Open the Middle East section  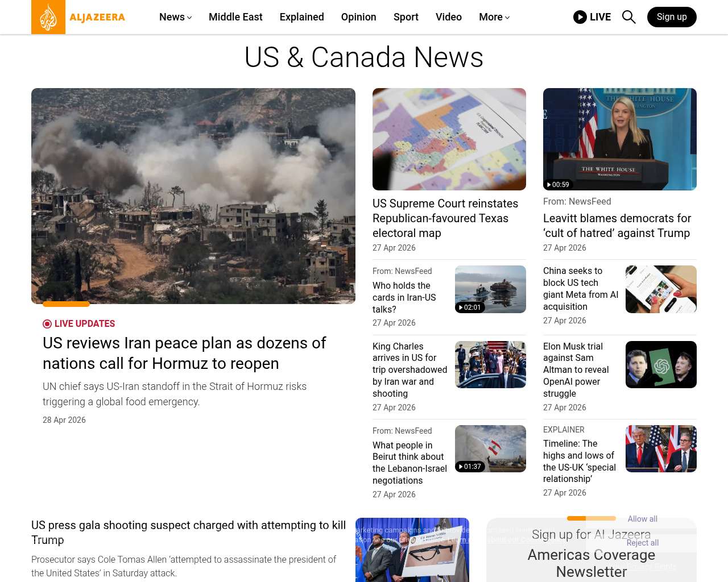(x=235, y=17)
